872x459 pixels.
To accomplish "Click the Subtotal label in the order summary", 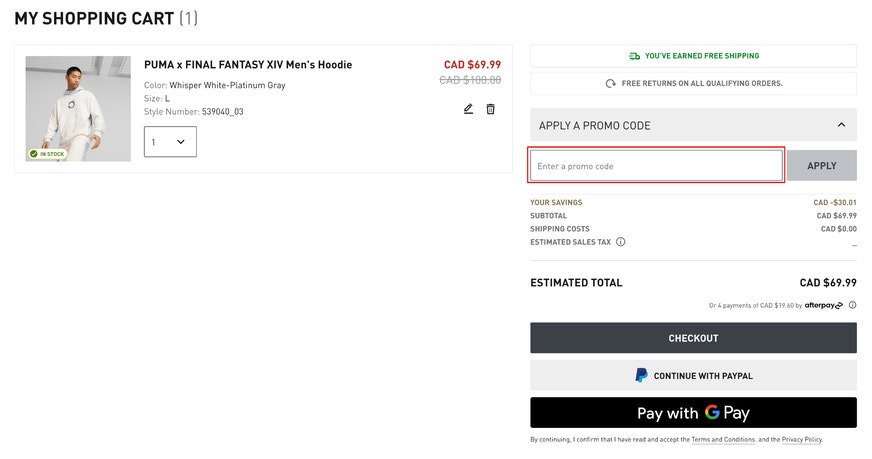I will click(548, 216).
